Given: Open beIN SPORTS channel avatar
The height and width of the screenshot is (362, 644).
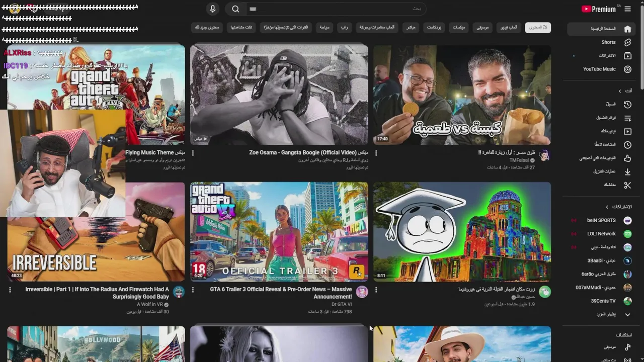Looking at the screenshot, I should [x=627, y=220].
